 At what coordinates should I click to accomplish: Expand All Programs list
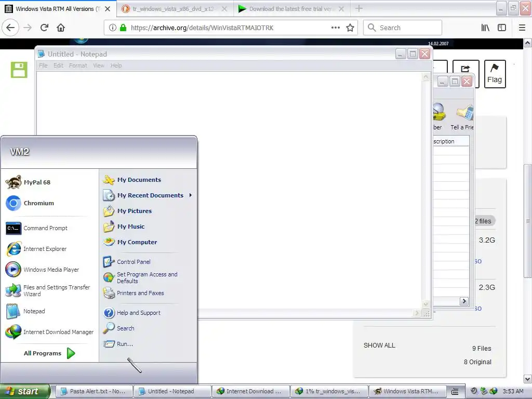click(49, 353)
